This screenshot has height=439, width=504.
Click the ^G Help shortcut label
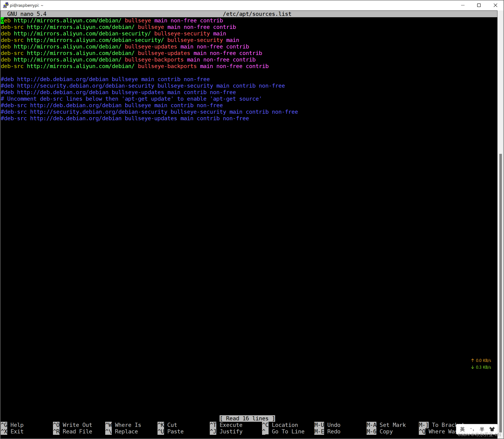12,425
